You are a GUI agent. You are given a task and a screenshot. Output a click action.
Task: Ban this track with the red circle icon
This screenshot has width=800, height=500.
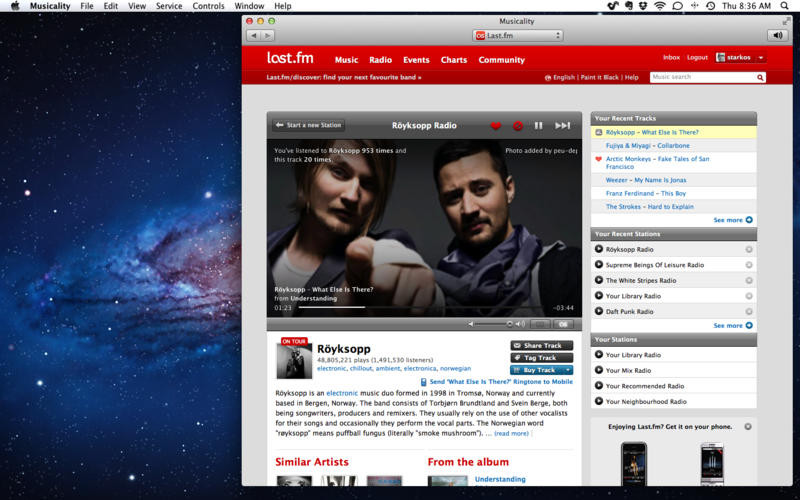pyautogui.click(x=517, y=126)
